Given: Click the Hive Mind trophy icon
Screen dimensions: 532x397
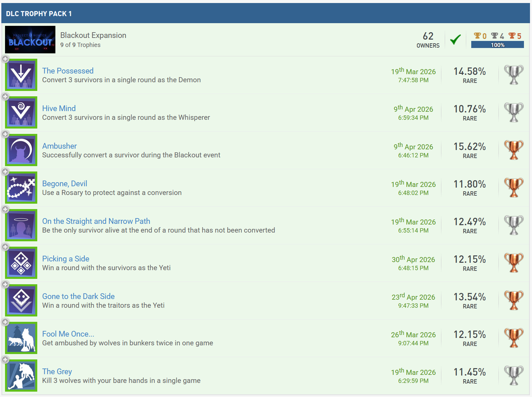Looking at the screenshot, I should click(x=21, y=112).
